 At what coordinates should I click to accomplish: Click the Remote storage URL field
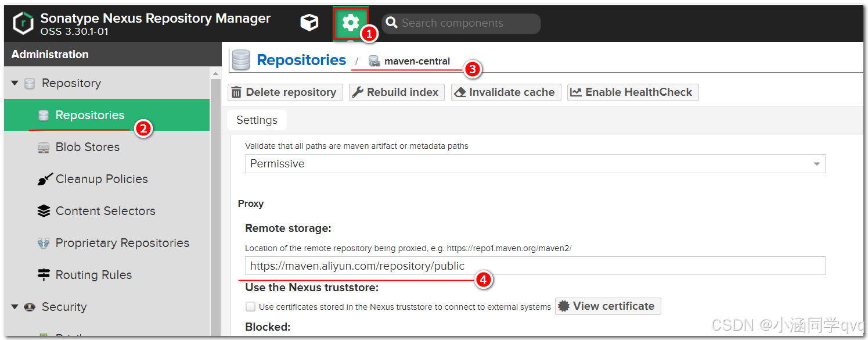pos(535,266)
